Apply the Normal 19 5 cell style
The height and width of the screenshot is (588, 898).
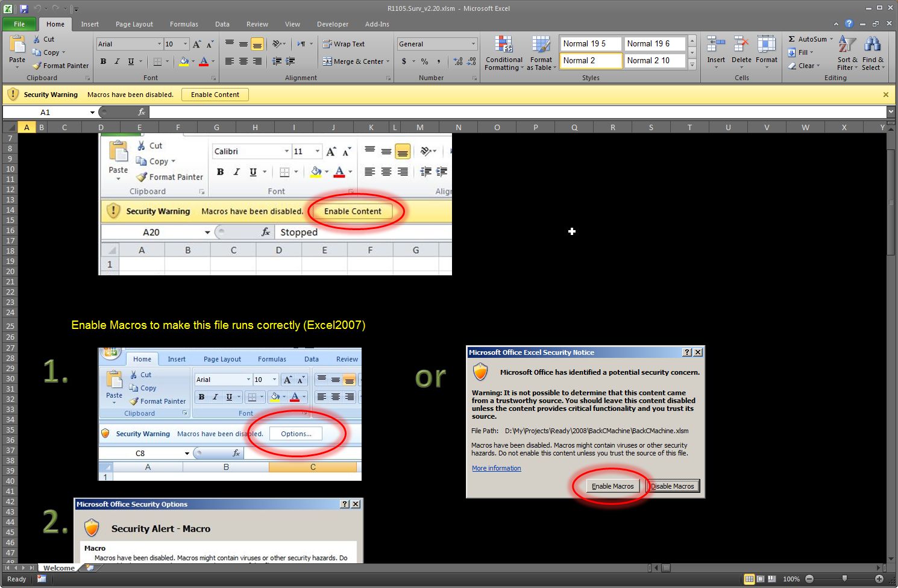590,43
